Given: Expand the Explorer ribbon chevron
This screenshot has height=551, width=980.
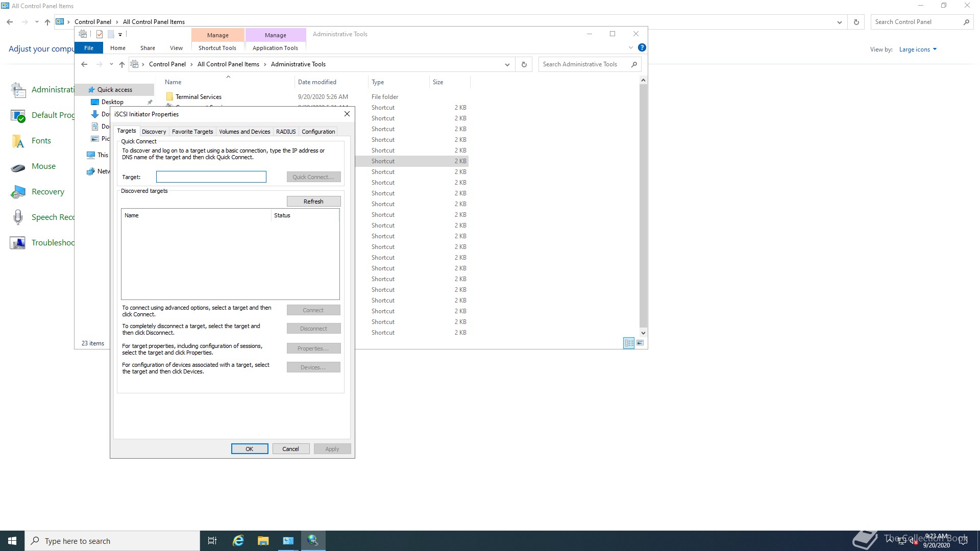Looking at the screenshot, I should 630,47.
